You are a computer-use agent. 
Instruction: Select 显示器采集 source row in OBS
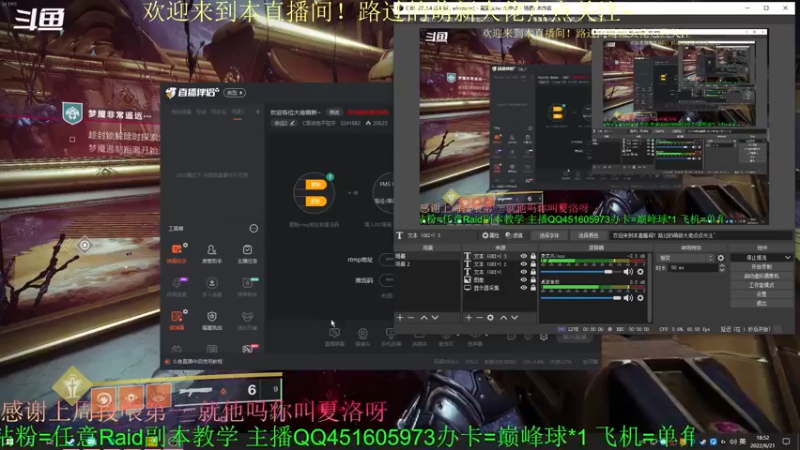(x=500, y=288)
